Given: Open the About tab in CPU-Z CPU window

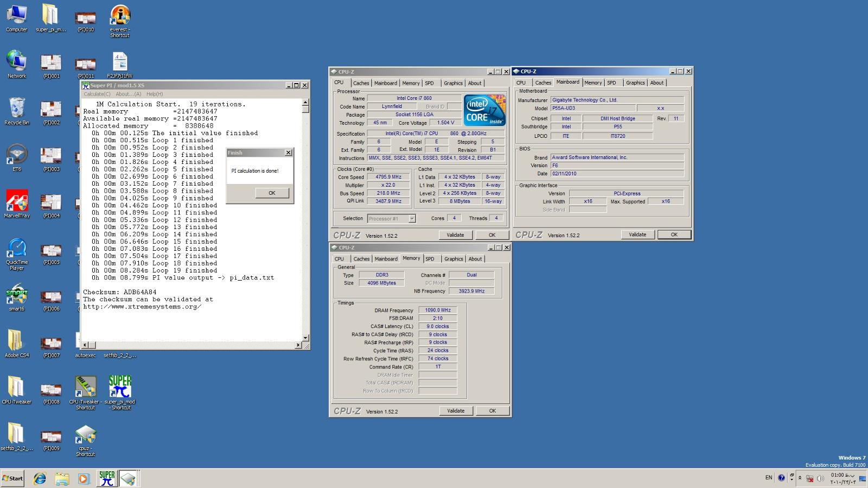Looking at the screenshot, I should pos(475,83).
